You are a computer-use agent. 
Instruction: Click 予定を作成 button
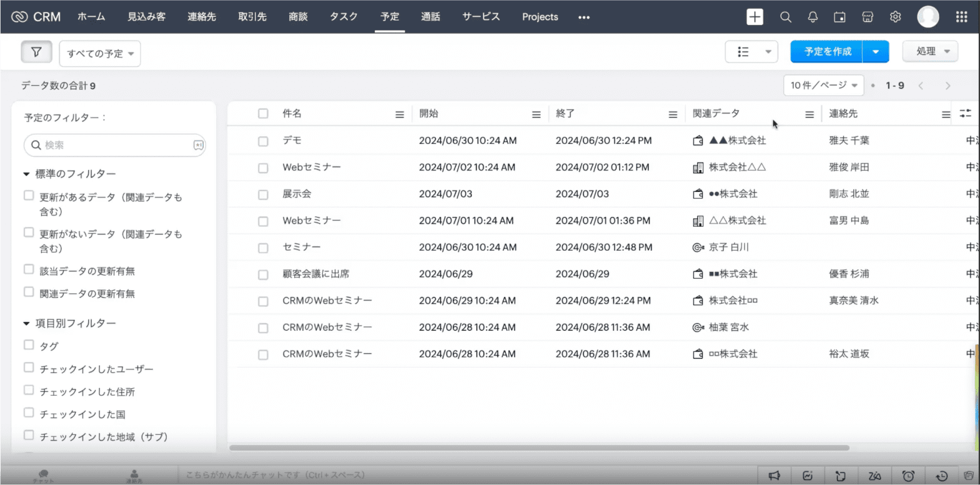(827, 52)
